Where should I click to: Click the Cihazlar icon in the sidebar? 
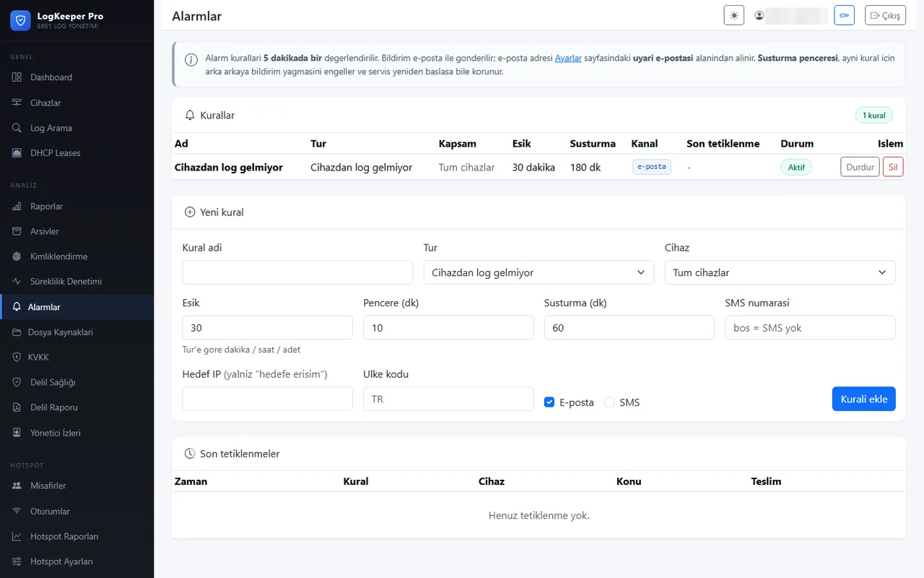(x=17, y=103)
